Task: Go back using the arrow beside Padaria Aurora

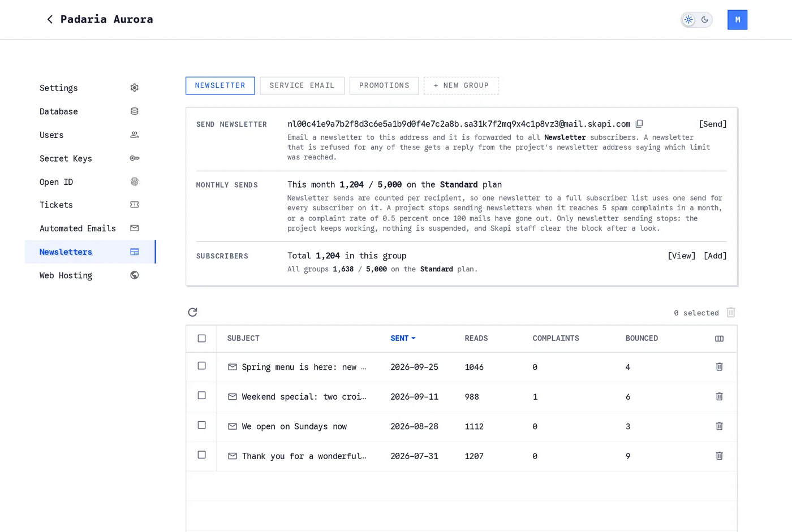Action: [50, 20]
